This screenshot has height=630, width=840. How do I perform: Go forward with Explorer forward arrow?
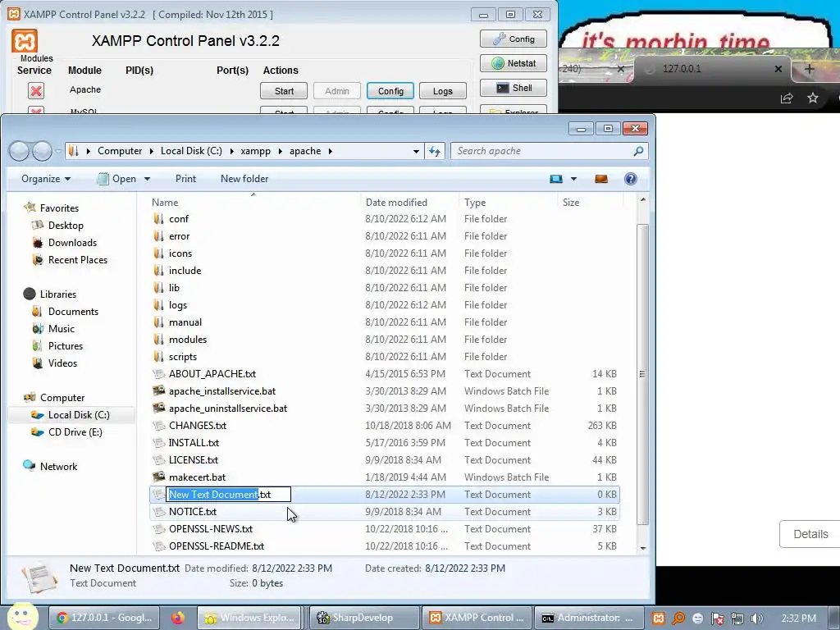pyautogui.click(x=42, y=151)
